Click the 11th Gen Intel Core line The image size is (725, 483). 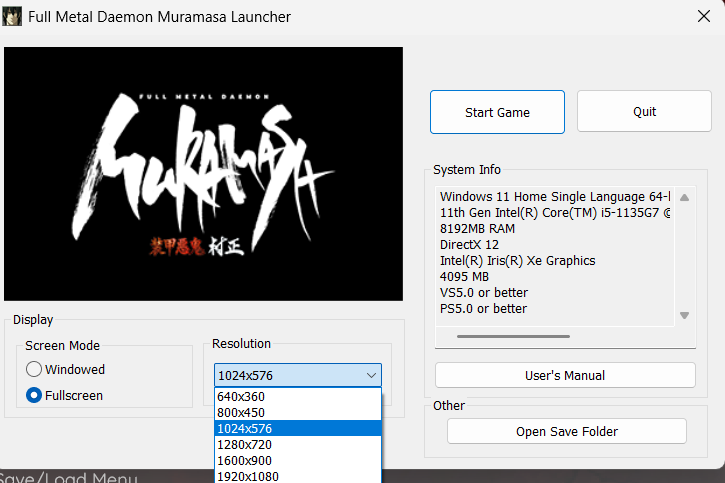click(x=555, y=213)
